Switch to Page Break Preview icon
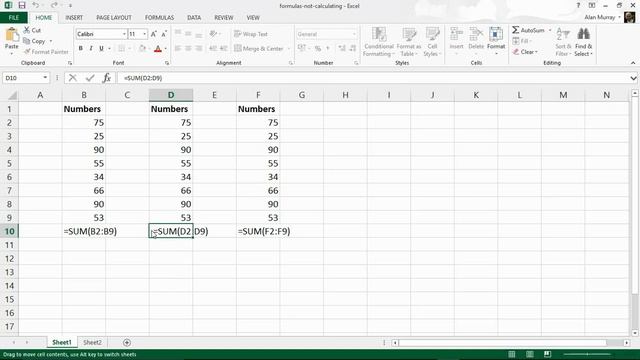Screen dimensions: 640x360 click(x=547, y=354)
